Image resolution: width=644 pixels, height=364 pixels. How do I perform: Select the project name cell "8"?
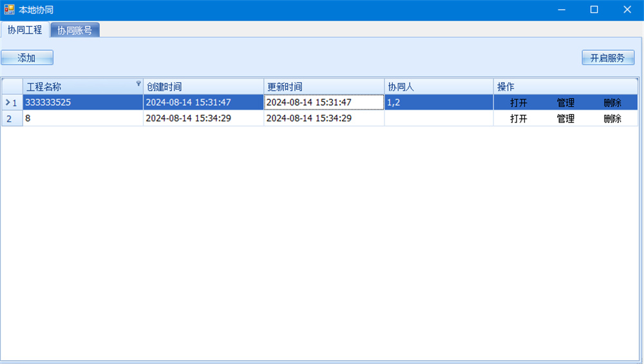coord(82,119)
